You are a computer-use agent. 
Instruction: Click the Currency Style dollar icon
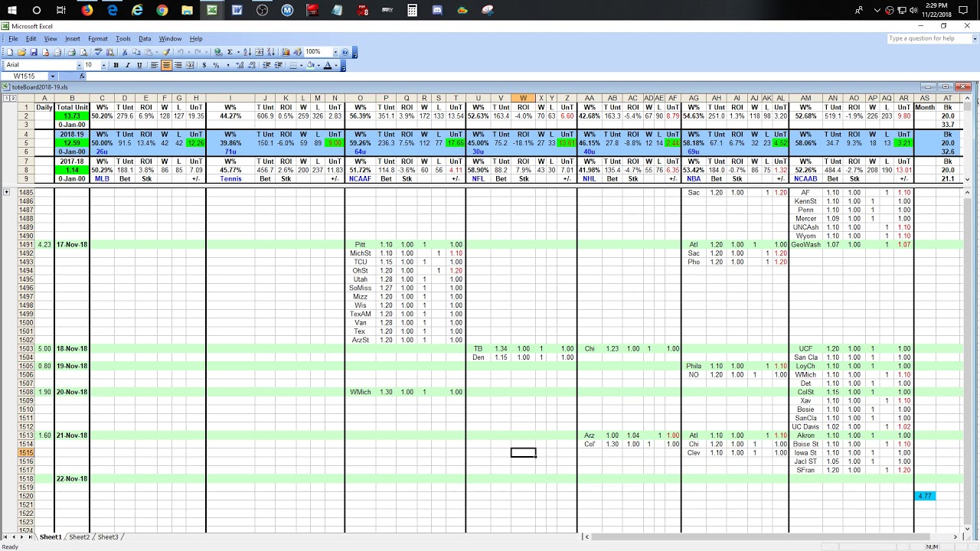pos(204,65)
